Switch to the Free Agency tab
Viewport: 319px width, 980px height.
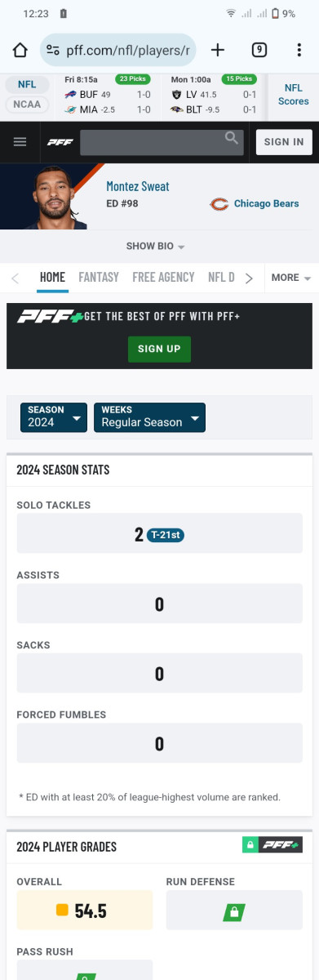tap(163, 277)
